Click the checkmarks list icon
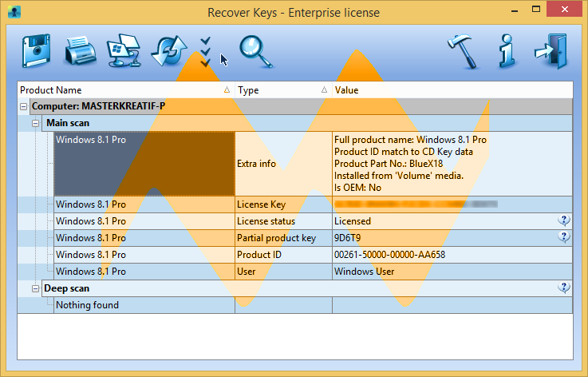The image size is (588, 377). pyautogui.click(x=205, y=51)
